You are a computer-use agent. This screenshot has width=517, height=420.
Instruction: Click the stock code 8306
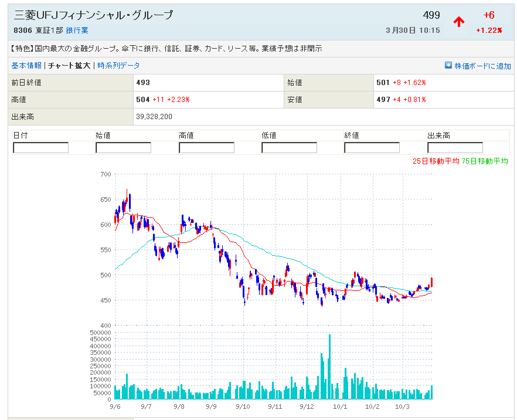[23, 31]
